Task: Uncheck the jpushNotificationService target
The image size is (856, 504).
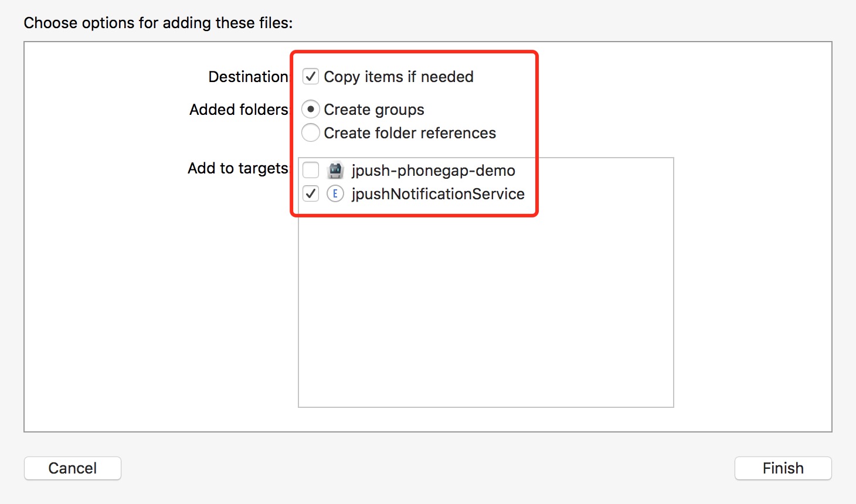Action: click(310, 193)
